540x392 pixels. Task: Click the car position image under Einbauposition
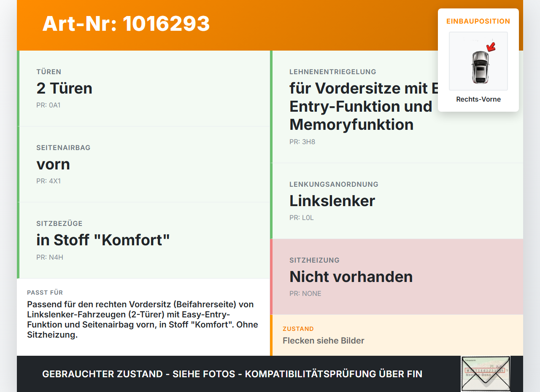click(478, 61)
